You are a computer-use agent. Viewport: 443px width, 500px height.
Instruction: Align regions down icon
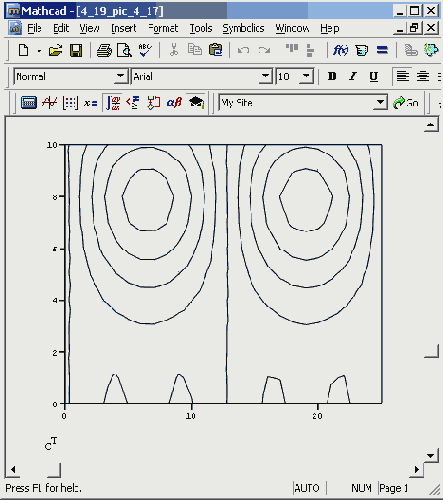click(x=310, y=50)
